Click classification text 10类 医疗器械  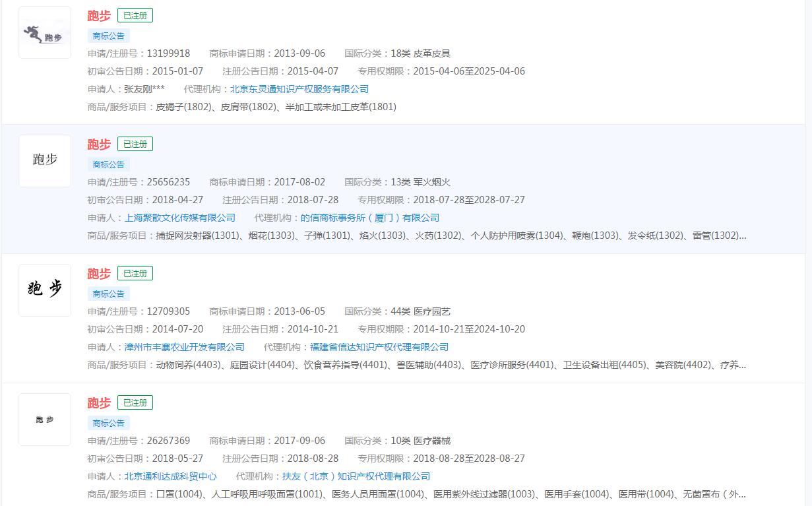click(x=421, y=441)
